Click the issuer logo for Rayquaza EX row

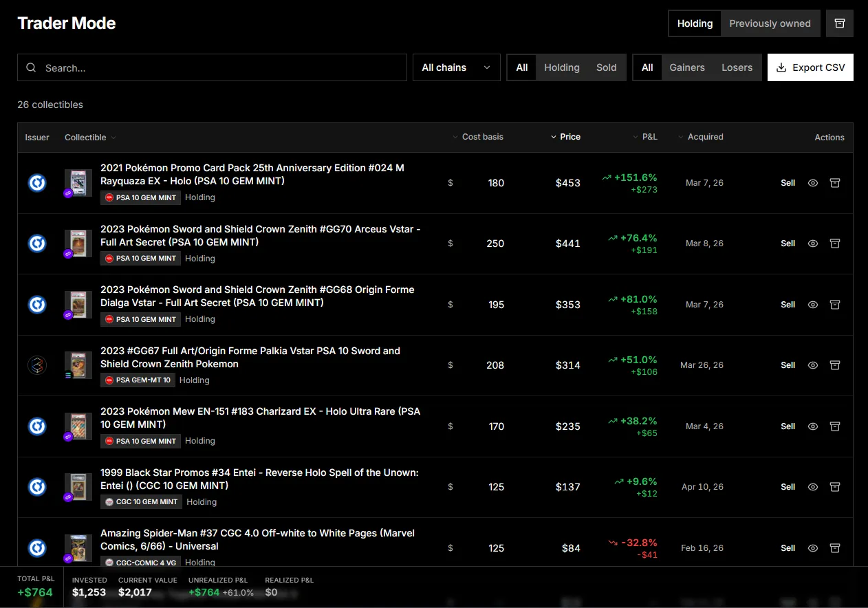(37, 183)
